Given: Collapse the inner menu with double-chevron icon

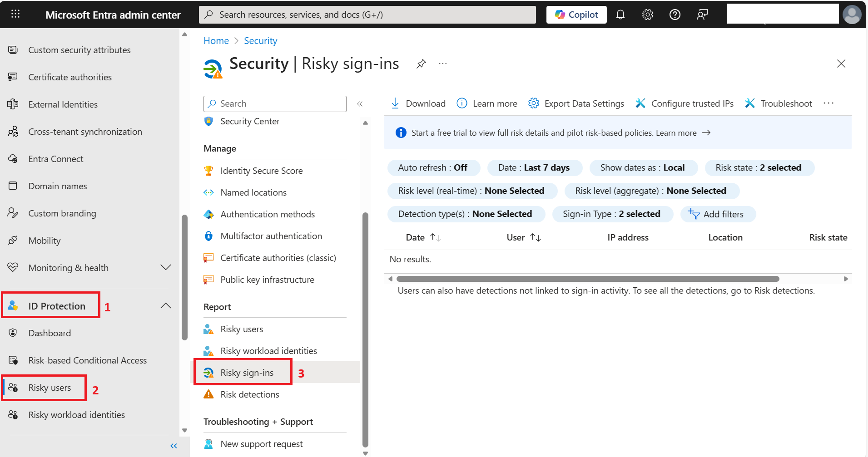Looking at the screenshot, I should (360, 104).
